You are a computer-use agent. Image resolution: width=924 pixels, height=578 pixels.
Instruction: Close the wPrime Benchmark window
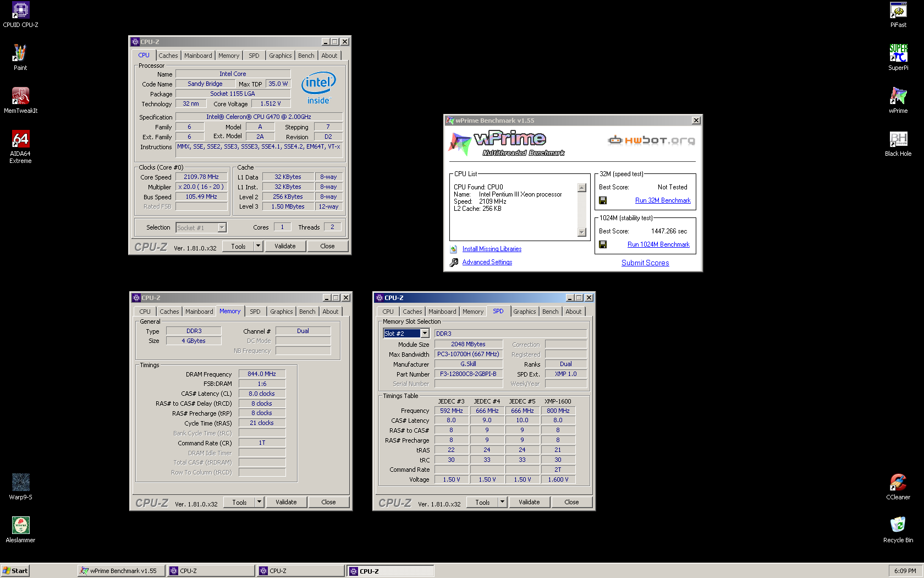tap(696, 121)
